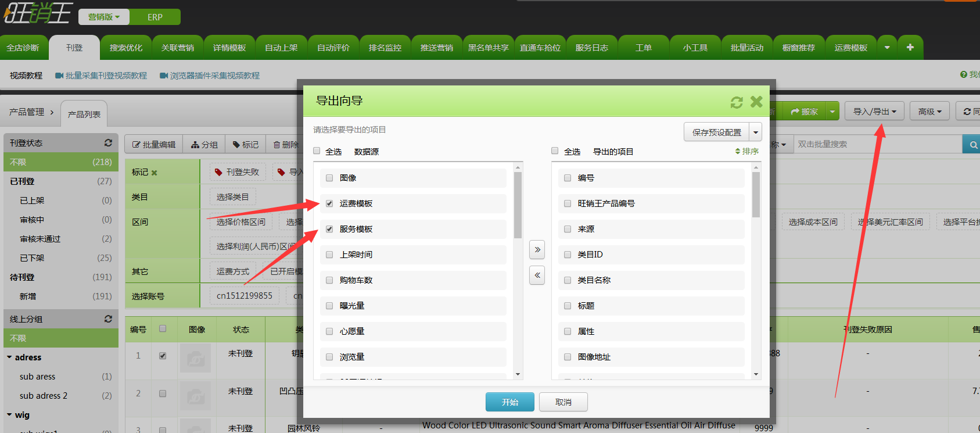Click the 分组 toolbar button

(x=204, y=145)
